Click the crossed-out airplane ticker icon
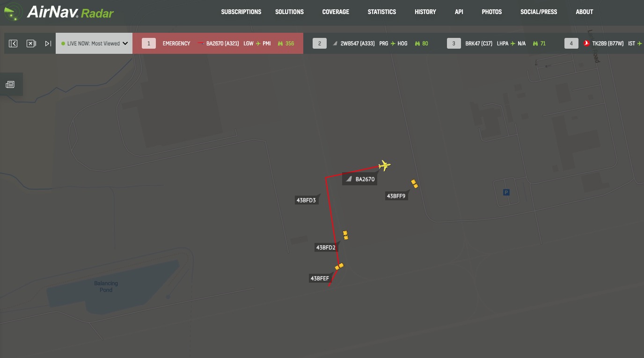 tap(31, 44)
